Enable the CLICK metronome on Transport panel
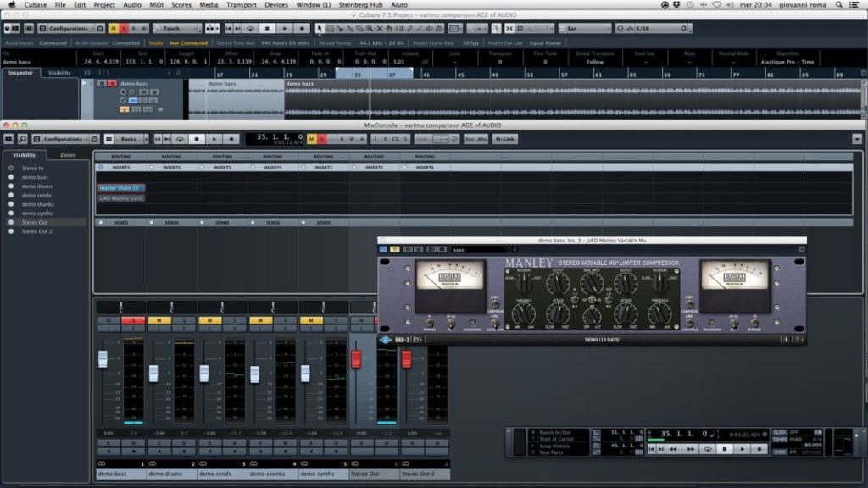 (778, 433)
